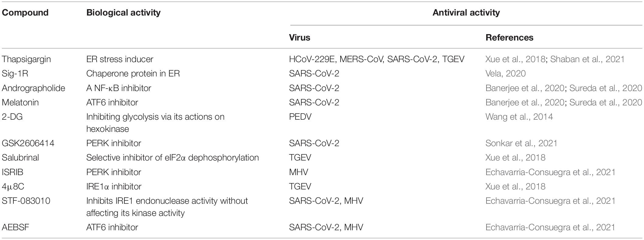Image resolution: width=644 pixels, height=240 pixels.
Task: Open the Sonkar et al., 2021 reference
Action: click(x=521, y=143)
